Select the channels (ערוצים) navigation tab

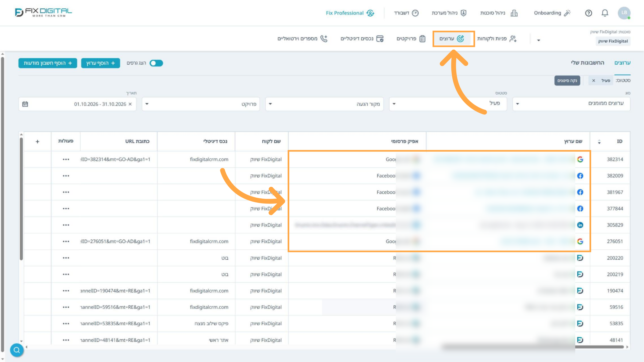452,39
